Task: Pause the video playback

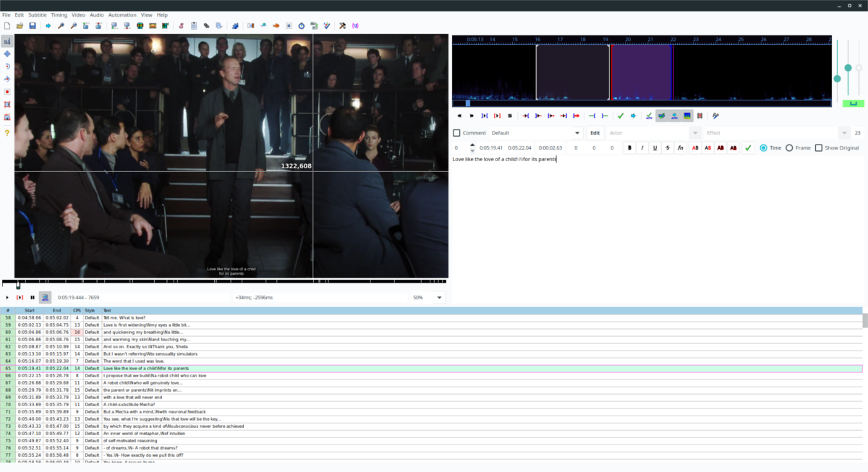Action: [x=33, y=297]
